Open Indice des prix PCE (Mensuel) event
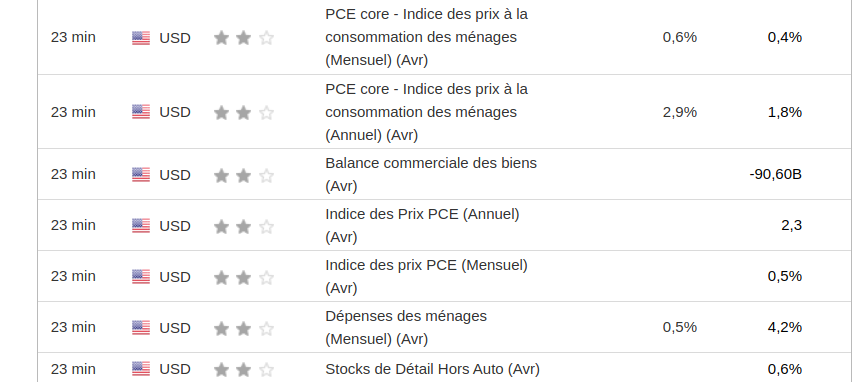 click(427, 276)
